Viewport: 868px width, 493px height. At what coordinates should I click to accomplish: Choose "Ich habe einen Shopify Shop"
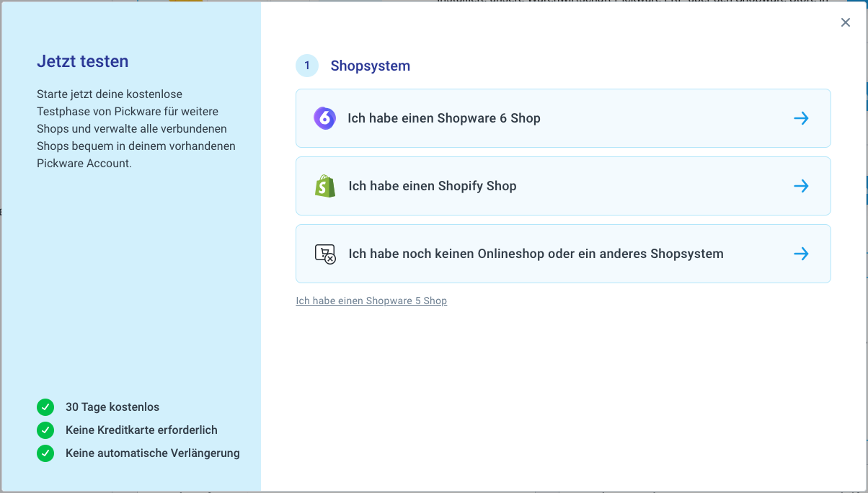point(433,186)
